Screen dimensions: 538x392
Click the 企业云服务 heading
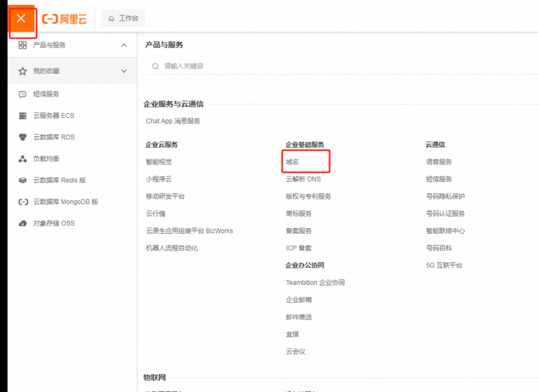click(161, 144)
